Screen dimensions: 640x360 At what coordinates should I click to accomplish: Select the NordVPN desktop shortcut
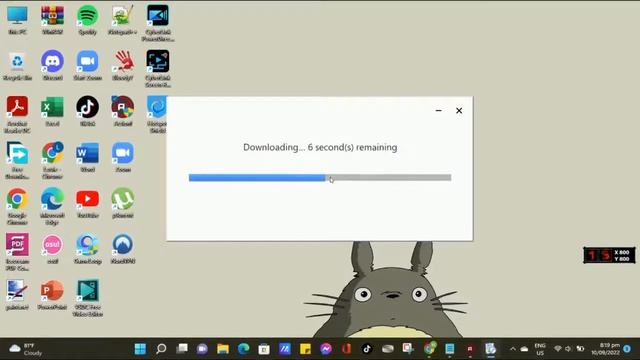(x=123, y=249)
